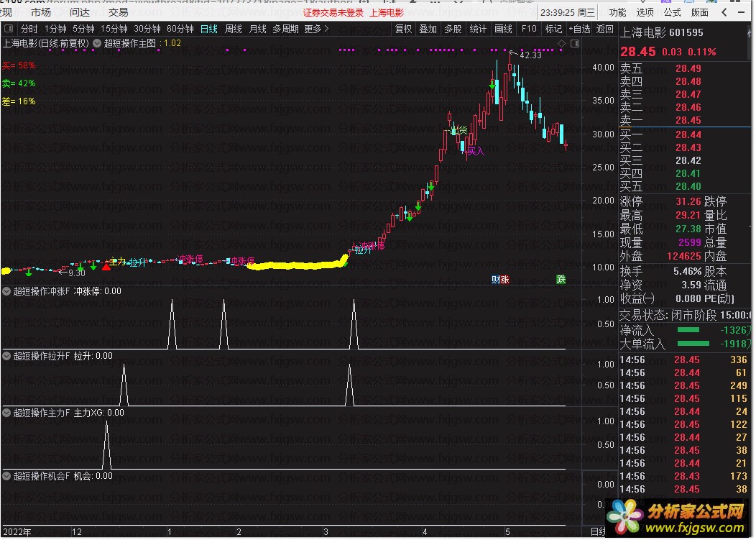The width and height of the screenshot is (756, 540).
Task: Click the yellow highlighted consolidation line
Action: point(297,265)
